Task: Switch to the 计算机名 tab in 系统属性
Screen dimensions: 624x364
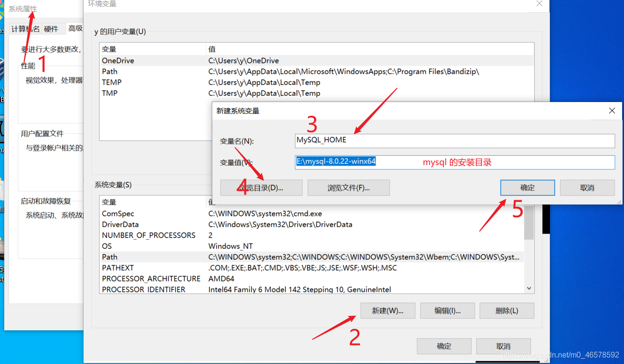Action: tap(25, 29)
